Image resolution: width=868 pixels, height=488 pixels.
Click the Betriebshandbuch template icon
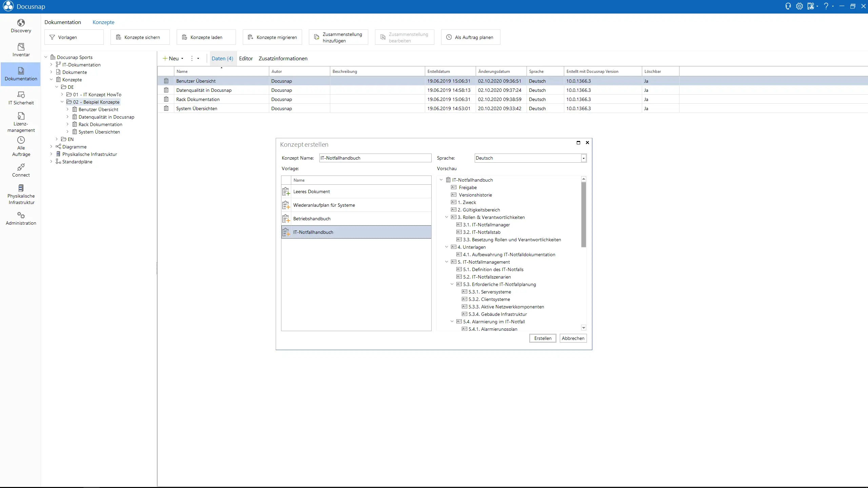click(286, 219)
